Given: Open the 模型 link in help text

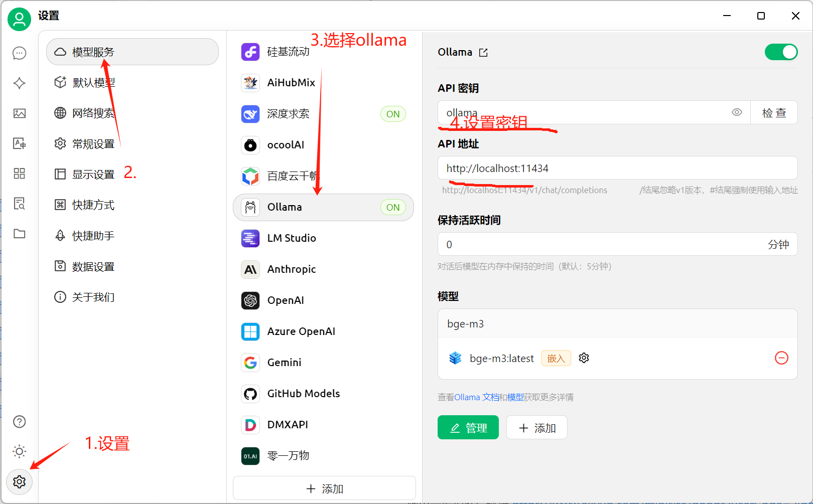Looking at the screenshot, I should [515, 397].
